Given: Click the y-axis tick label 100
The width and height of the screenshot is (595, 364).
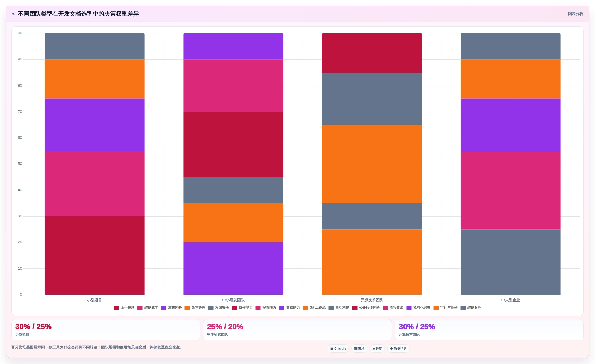Looking at the screenshot, I should (x=19, y=33).
